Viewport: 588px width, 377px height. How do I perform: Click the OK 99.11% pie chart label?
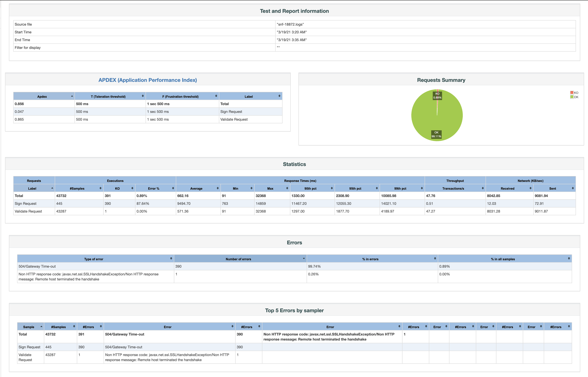pyautogui.click(x=436, y=134)
